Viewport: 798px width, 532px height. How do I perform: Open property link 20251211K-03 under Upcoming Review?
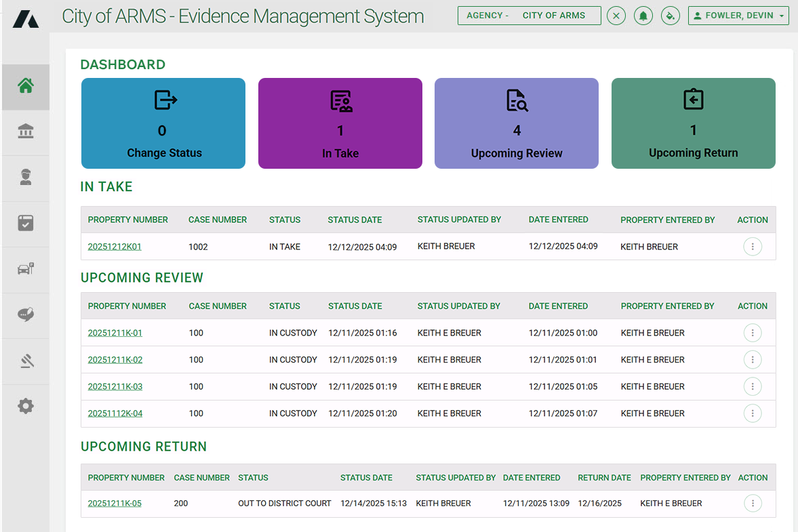click(x=115, y=386)
